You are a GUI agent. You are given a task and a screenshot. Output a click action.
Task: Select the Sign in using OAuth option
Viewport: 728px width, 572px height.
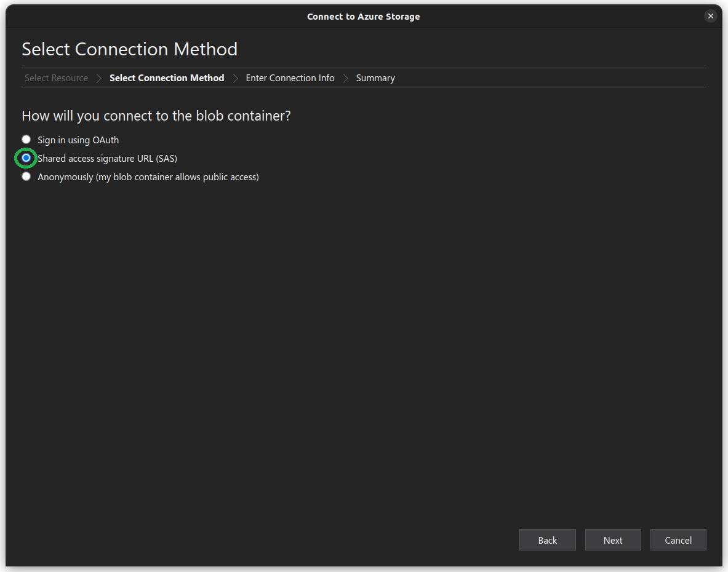[26, 140]
